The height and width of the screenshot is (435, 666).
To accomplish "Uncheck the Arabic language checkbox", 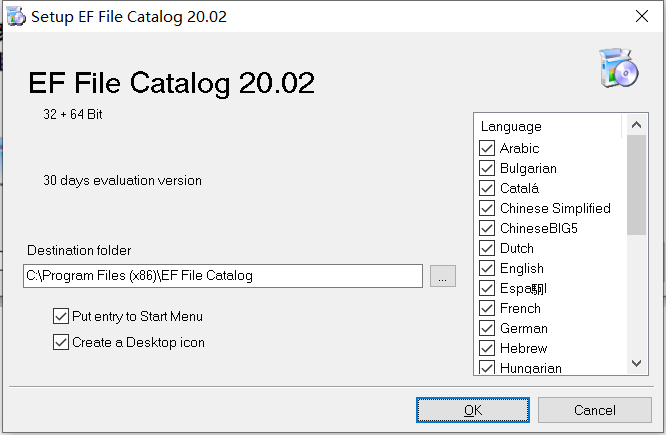I will point(487,148).
